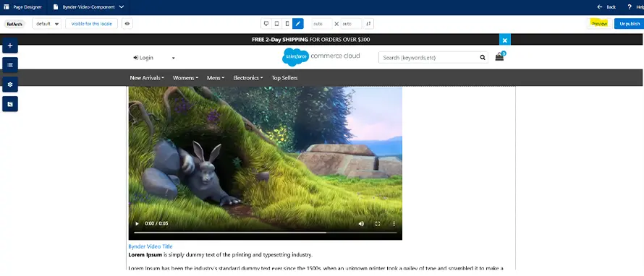Expand the New Arrivals menu
Viewport: 644px width, 276px height.
(x=147, y=78)
